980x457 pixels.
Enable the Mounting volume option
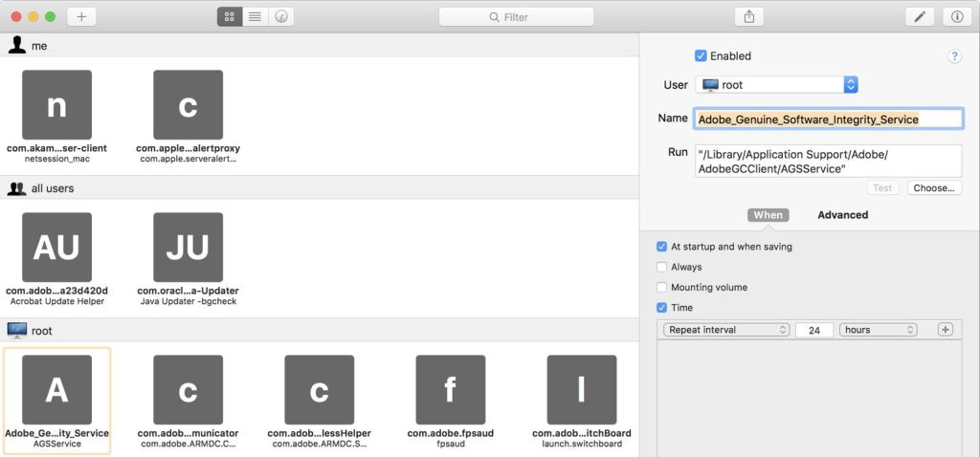click(662, 287)
